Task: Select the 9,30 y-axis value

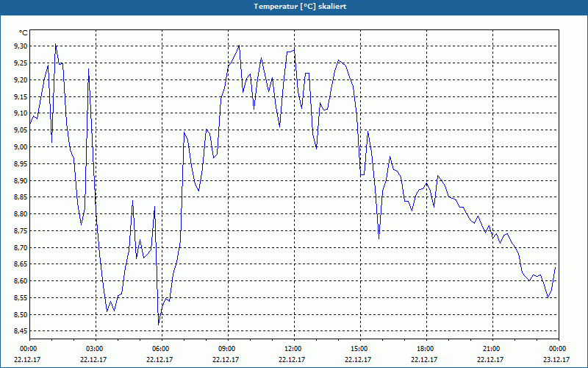Action: pyautogui.click(x=21, y=46)
